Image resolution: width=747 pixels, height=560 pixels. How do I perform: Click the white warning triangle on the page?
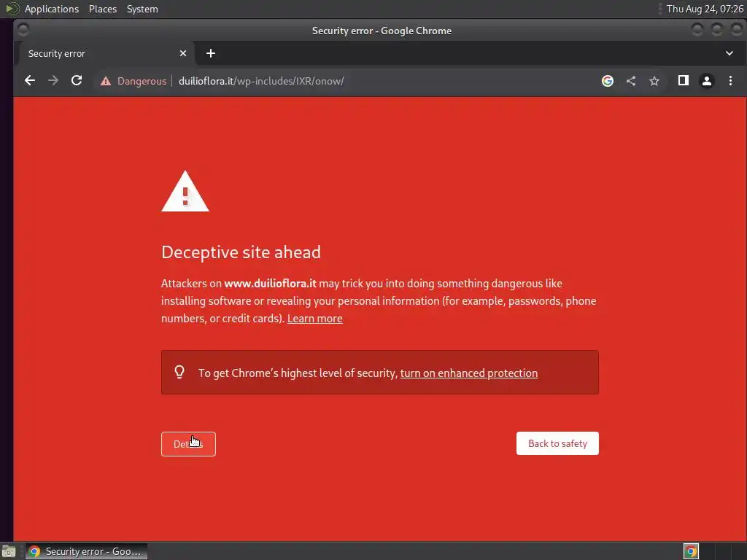185,191
